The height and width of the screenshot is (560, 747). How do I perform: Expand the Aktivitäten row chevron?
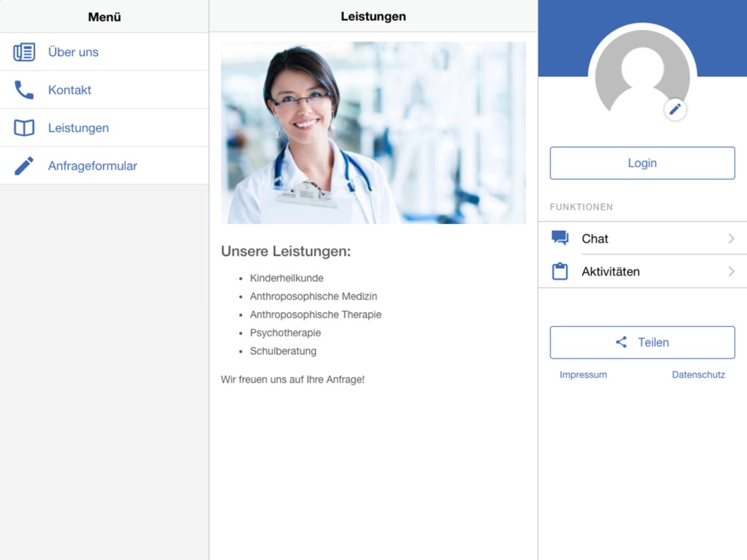click(731, 272)
